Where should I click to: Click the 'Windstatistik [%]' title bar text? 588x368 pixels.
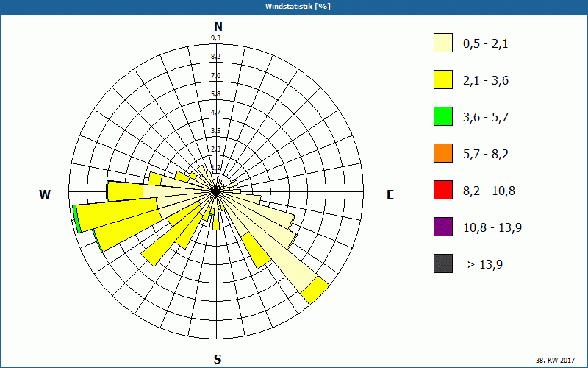(298, 7)
